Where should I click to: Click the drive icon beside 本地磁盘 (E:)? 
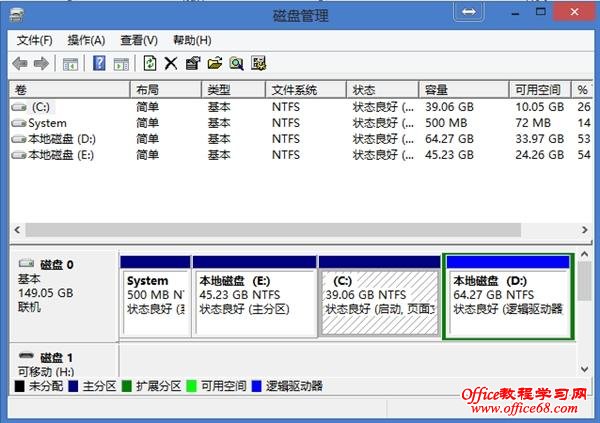(19, 155)
